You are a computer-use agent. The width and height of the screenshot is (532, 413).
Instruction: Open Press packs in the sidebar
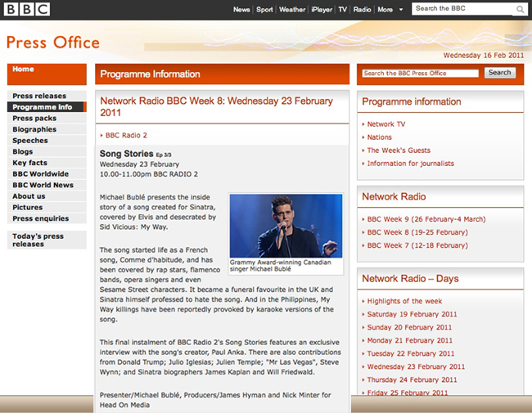(47, 118)
